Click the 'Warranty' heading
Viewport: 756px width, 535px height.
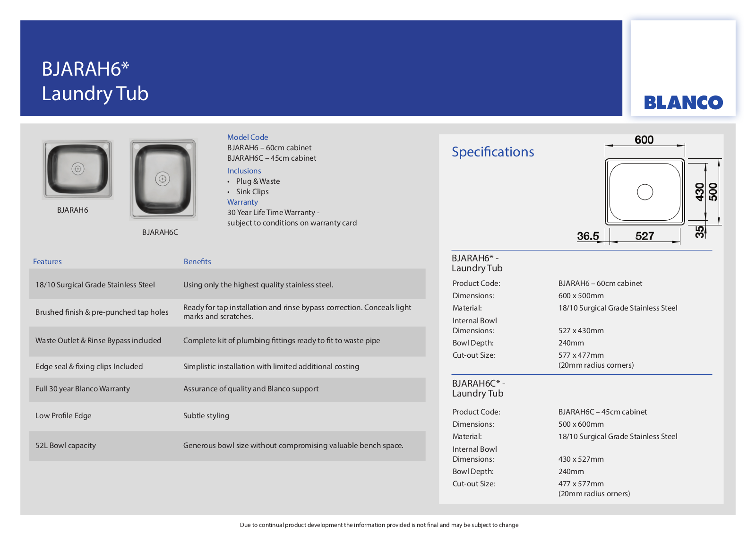(x=242, y=202)
